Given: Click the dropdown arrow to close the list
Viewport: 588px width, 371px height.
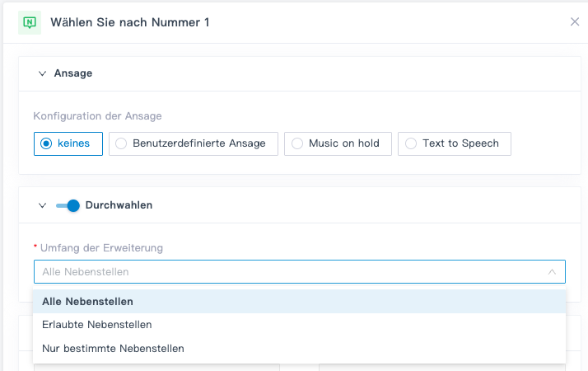Looking at the screenshot, I should 552,272.
